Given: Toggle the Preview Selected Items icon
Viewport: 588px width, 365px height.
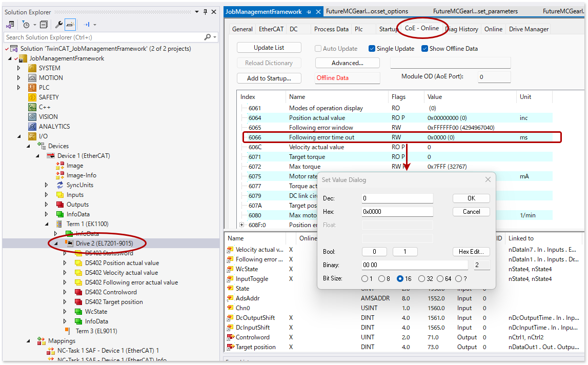Looking at the screenshot, I should (x=70, y=25).
